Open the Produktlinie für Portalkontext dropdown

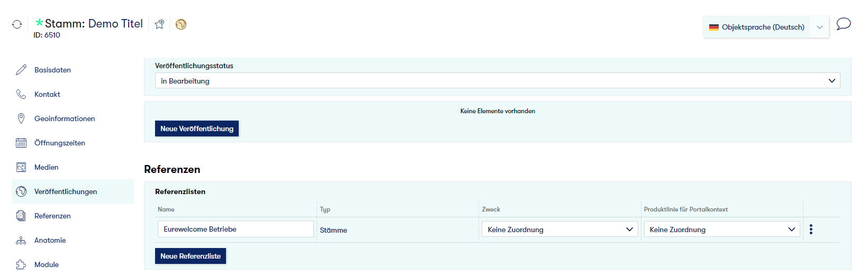tap(722, 230)
